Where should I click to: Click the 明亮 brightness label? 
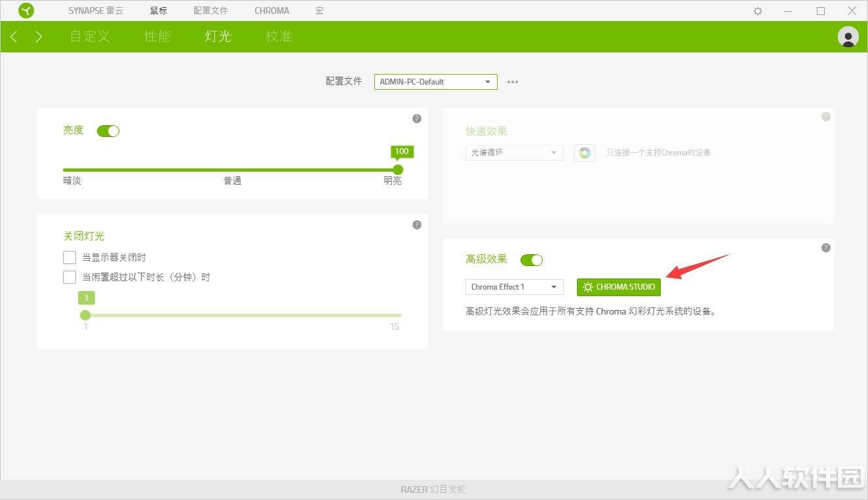point(393,181)
